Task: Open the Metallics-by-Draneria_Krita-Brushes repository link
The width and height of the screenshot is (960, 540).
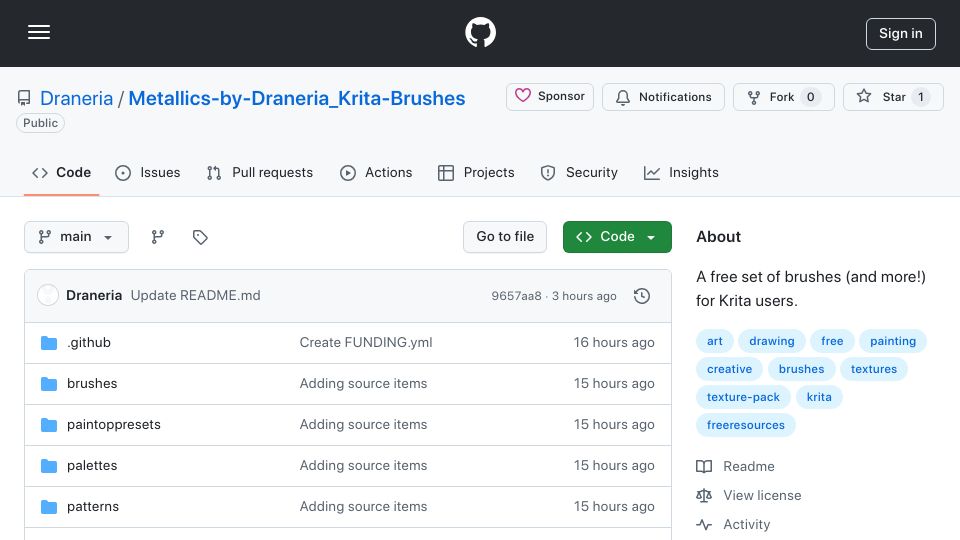Action: pyautogui.click(x=296, y=98)
